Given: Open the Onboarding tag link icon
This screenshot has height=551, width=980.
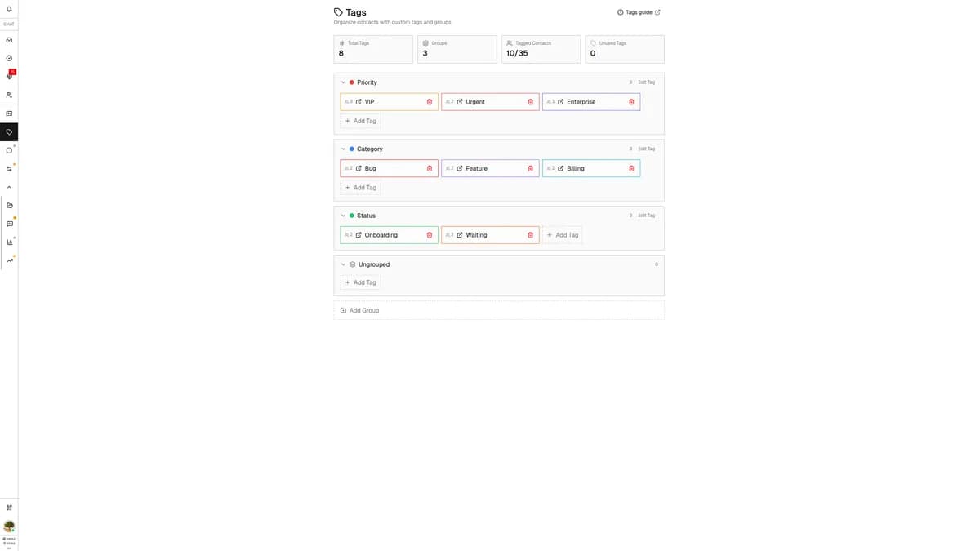Looking at the screenshot, I should pyautogui.click(x=359, y=235).
